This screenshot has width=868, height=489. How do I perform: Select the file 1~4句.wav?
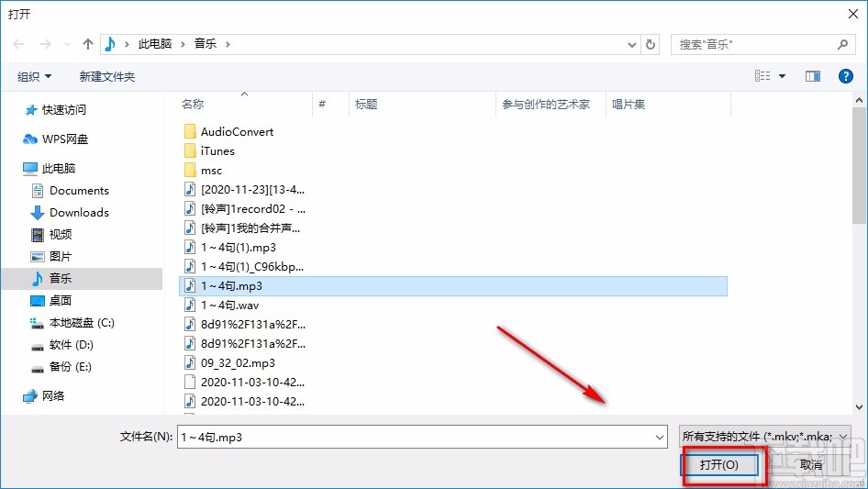[x=229, y=306]
